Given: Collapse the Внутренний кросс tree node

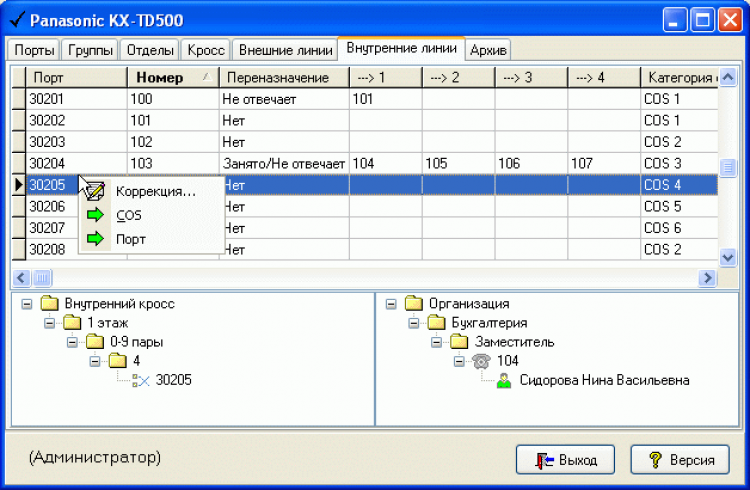Looking at the screenshot, I should pos(27,304).
